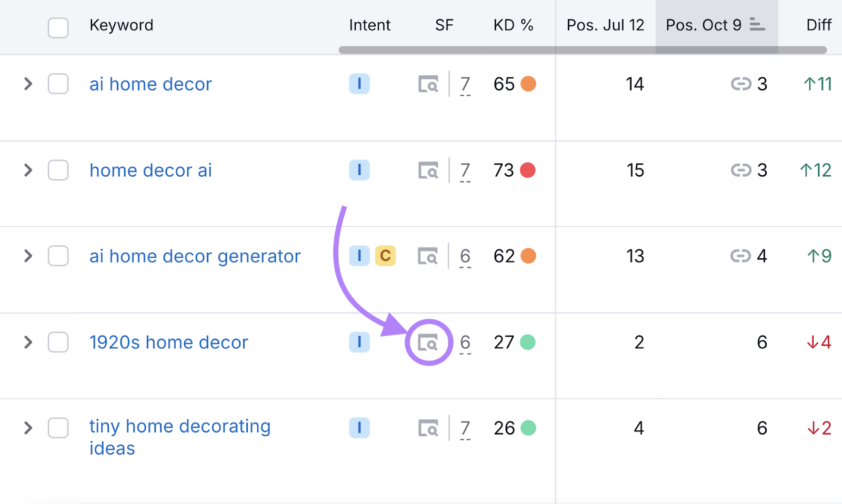This screenshot has height=504, width=842.
Task: Click the backlink icon beside home decor ai position
Action: click(742, 170)
